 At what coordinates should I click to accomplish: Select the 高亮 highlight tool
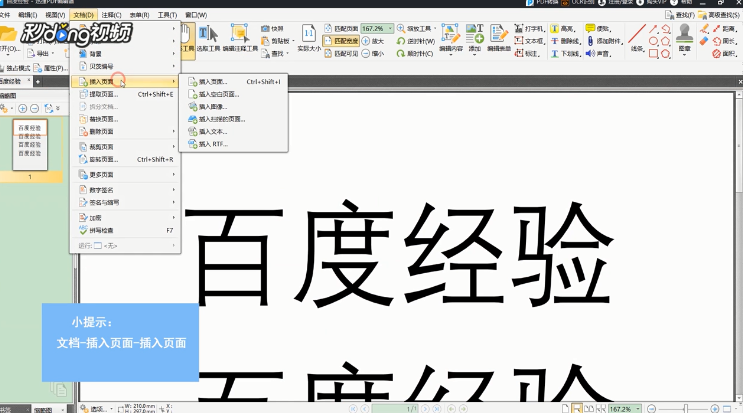563,29
